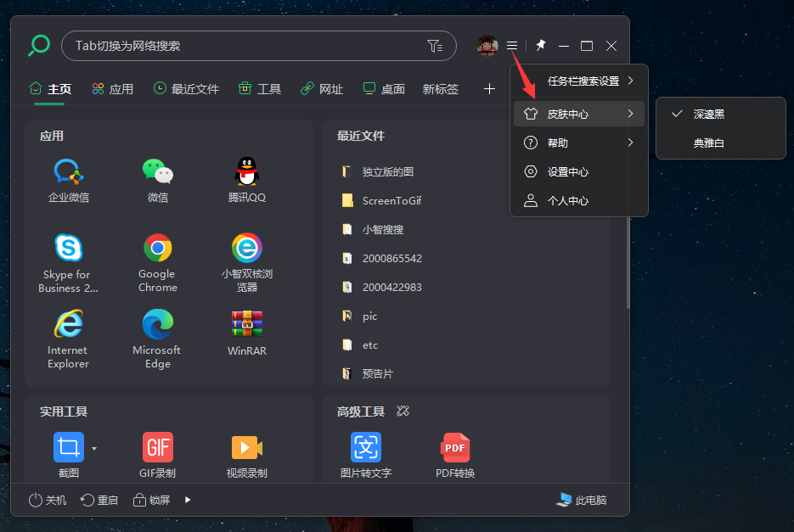Expand 任务栏搜索设置 submenu
The width and height of the screenshot is (794, 532).
pos(579,81)
